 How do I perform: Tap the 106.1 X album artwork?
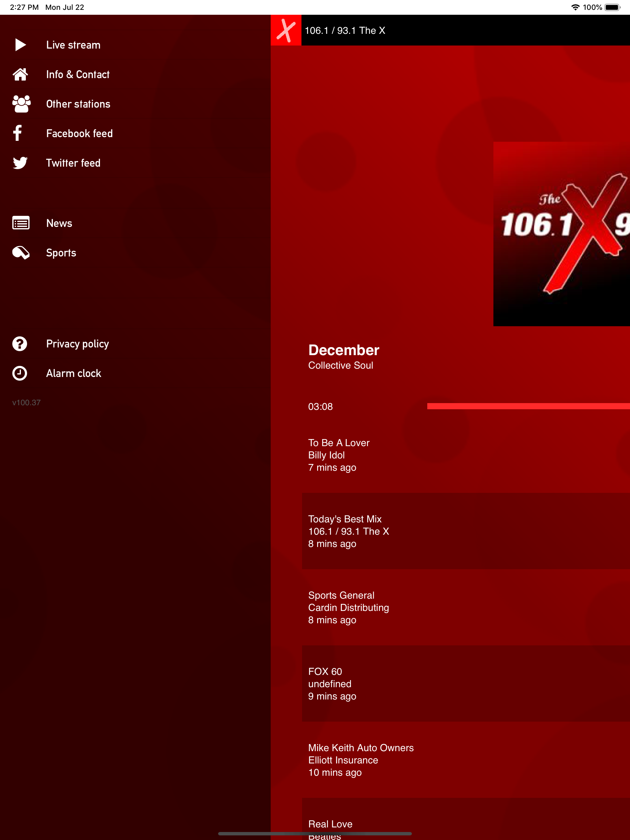tap(562, 234)
